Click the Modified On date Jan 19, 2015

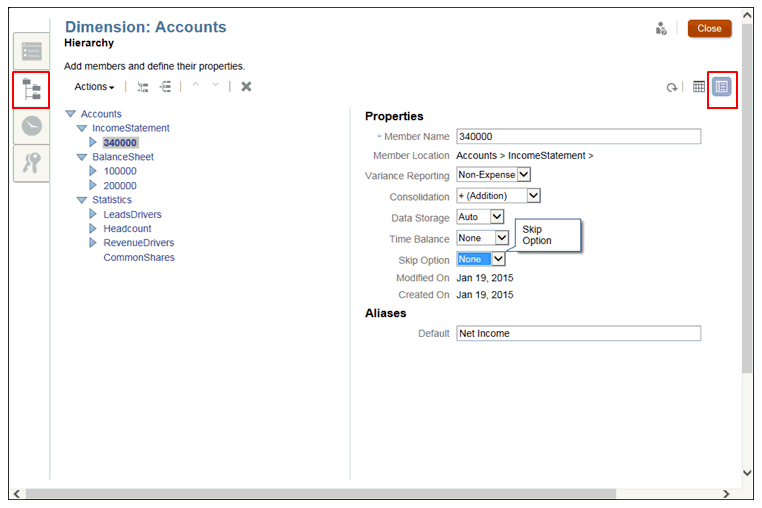click(x=485, y=278)
